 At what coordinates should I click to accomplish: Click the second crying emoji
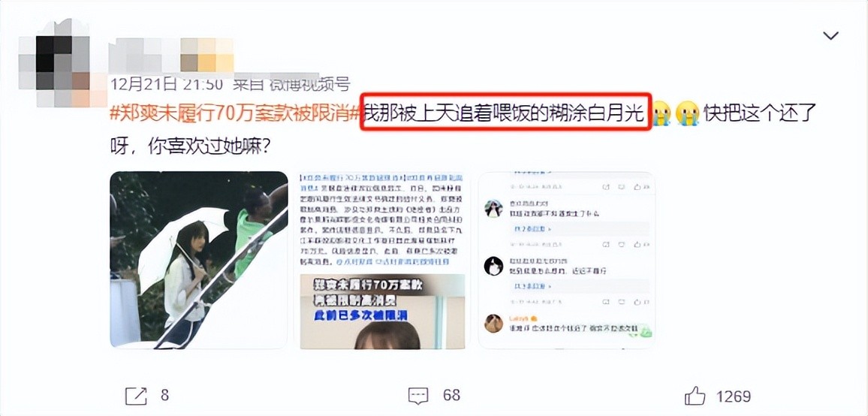[688, 113]
